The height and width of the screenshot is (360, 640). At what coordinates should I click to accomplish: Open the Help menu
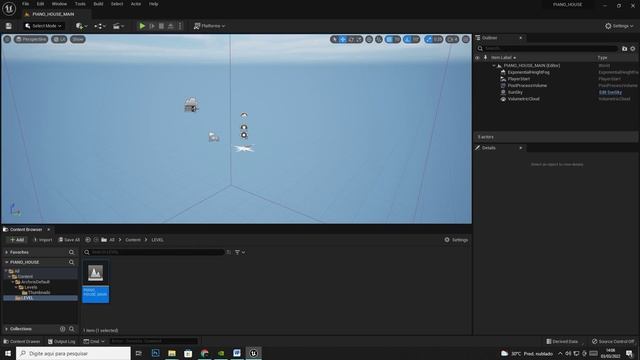[153, 4]
